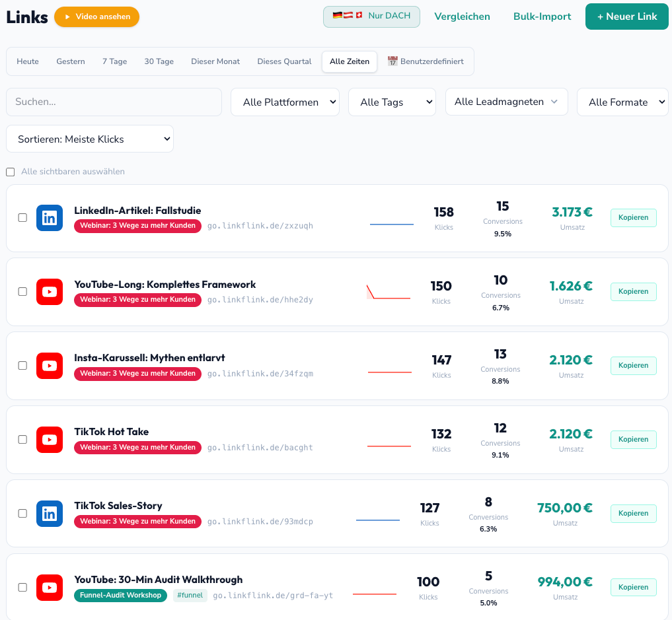672x620 pixels.
Task: Select the checkbox for LinkedIn-Artikel: Fallstudie
Action: [22, 217]
